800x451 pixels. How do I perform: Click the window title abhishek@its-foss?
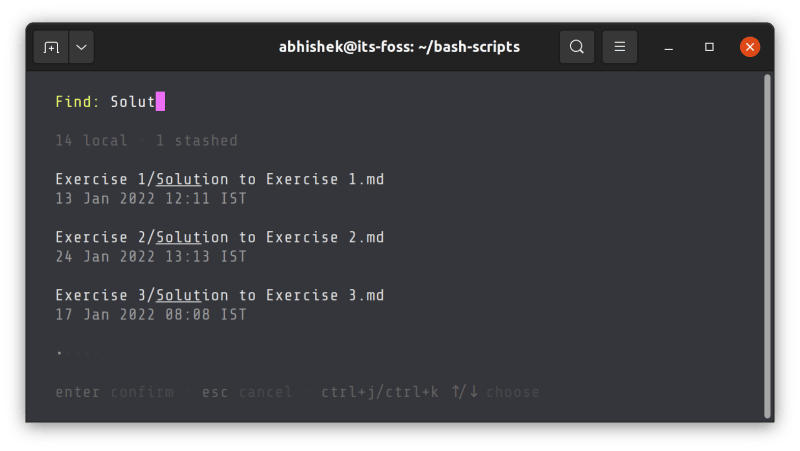pos(399,47)
